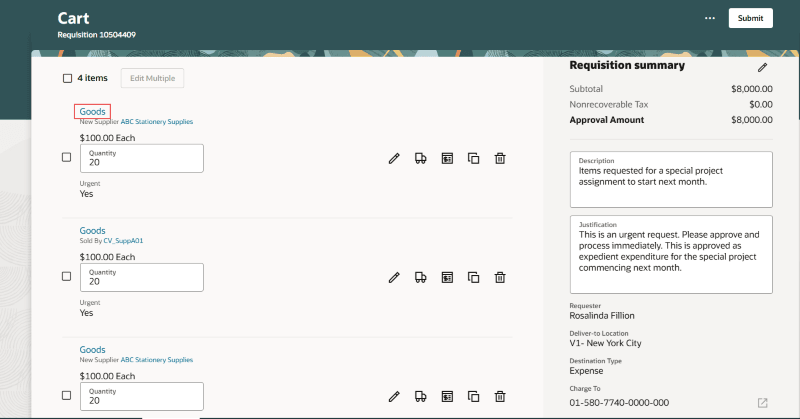The image size is (800, 419).
Task: Click the Edit Multiple button
Action: 153,78
